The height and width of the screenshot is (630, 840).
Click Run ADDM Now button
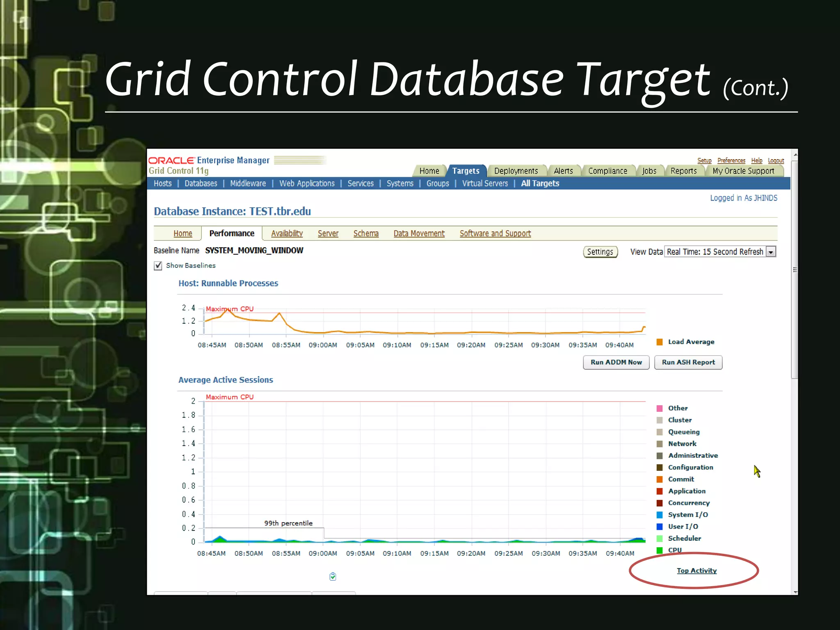click(x=616, y=363)
